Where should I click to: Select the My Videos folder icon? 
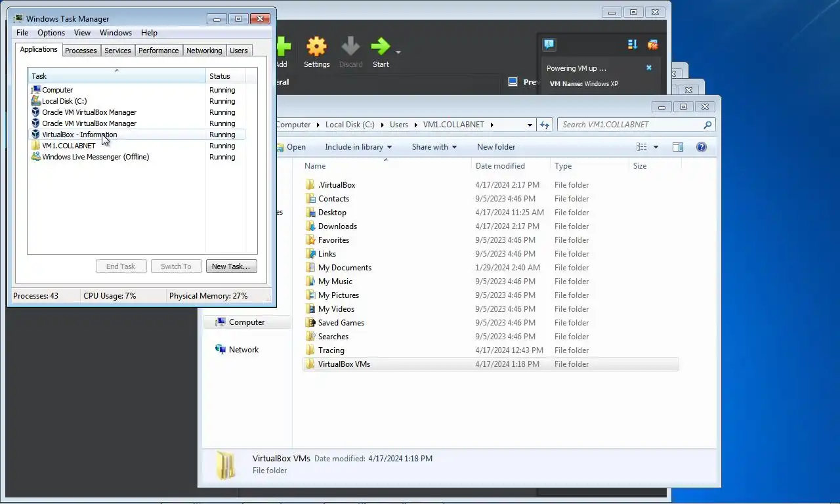click(x=310, y=309)
